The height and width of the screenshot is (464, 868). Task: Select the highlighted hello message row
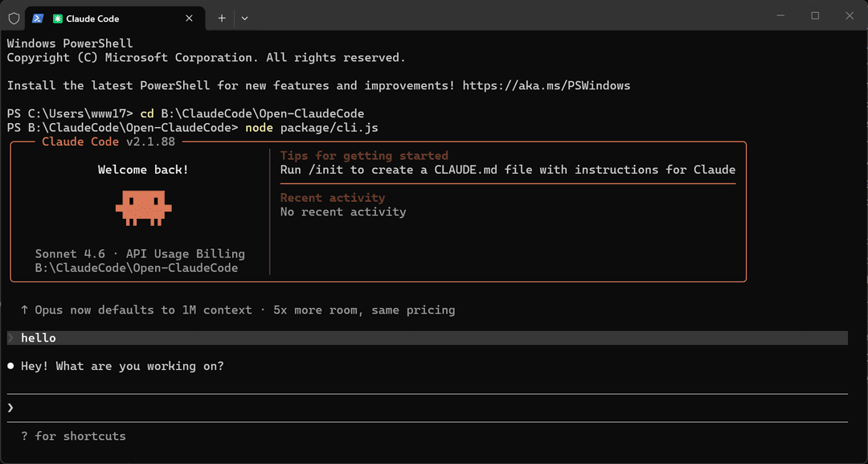tap(428, 338)
